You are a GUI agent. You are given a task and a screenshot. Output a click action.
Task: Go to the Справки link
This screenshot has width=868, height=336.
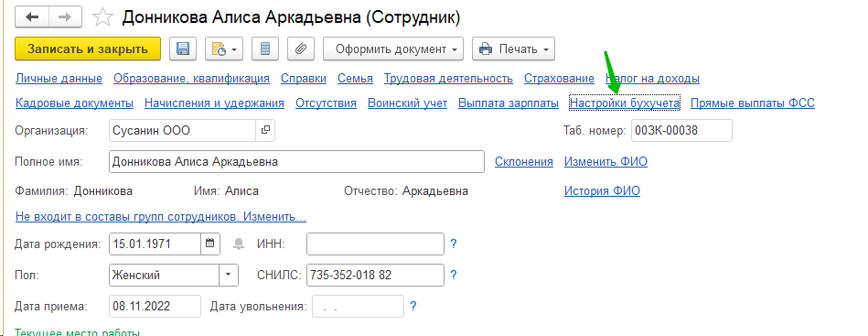pos(304,78)
